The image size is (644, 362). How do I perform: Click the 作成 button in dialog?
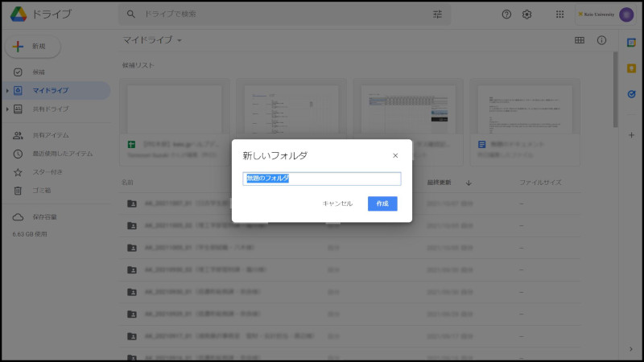pos(382,204)
